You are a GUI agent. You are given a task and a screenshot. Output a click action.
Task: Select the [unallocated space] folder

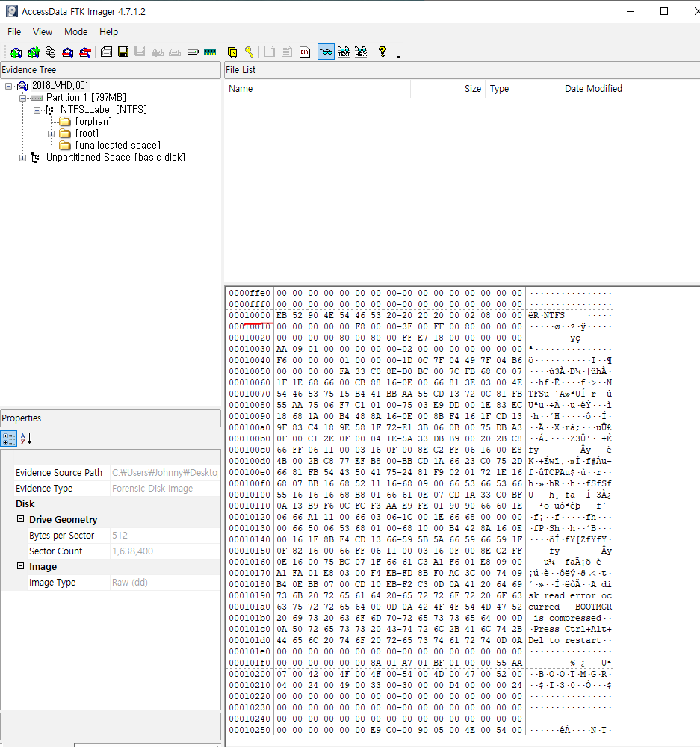[x=118, y=146]
